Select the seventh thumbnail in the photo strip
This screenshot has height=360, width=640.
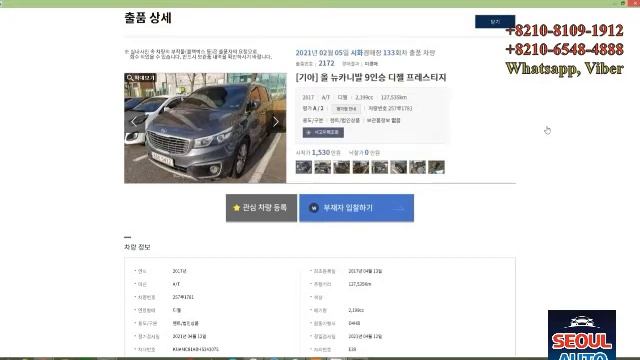(418, 167)
